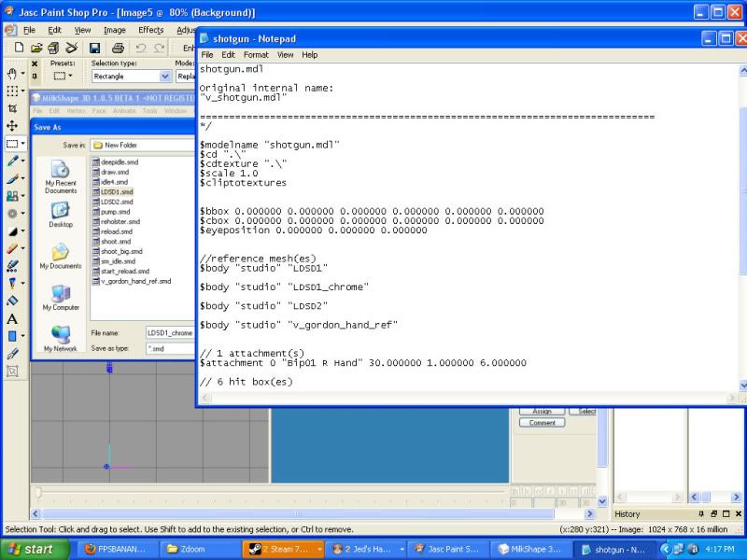This screenshot has width=747, height=560.
Task: Open Paint Shop Pro View menu
Action: click(82, 30)
